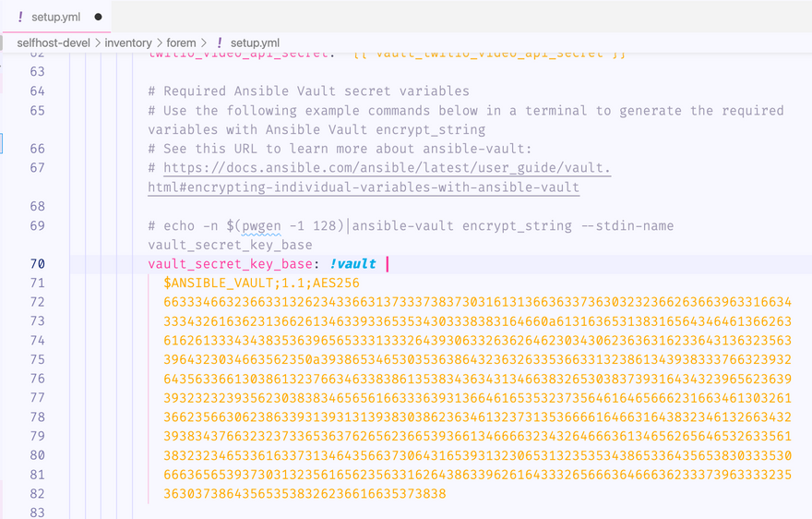Viewport: 812px width, 519px height.
Task: Click the html#encrypting-individual-variables link continuation
Action: [364, 187]
